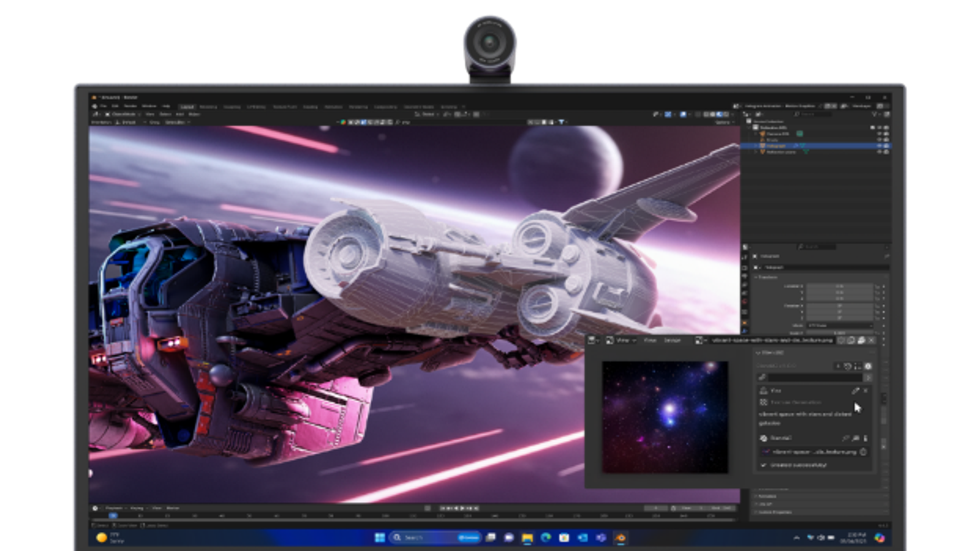Viewport: 980px width, 551px height.
Task: Disable Hologram in renders via camera icon
Action: pos(886,146)
